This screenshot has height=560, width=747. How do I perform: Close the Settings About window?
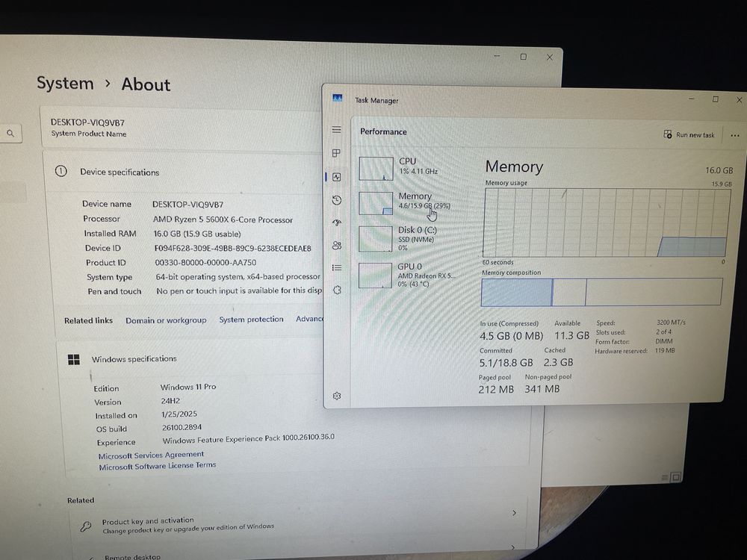549,57
